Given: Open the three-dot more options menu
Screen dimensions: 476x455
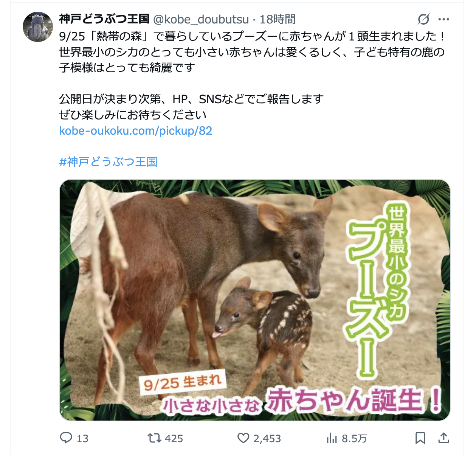Looking at the screenshot, I should click(443, 19).
